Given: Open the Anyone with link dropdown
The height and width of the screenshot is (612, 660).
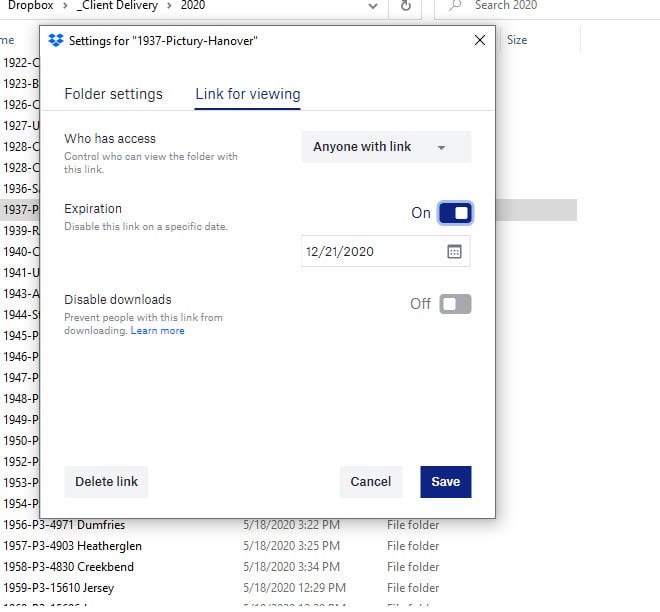Looking at the screenshot, I should click(386, 146).
